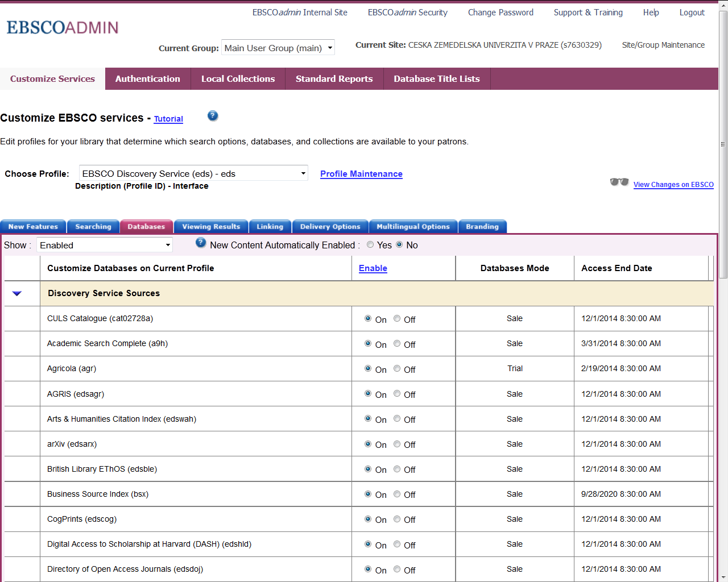Switch to the Linking sub-tab
Viewport: 728px width, 582px height.
click(270, 226)
